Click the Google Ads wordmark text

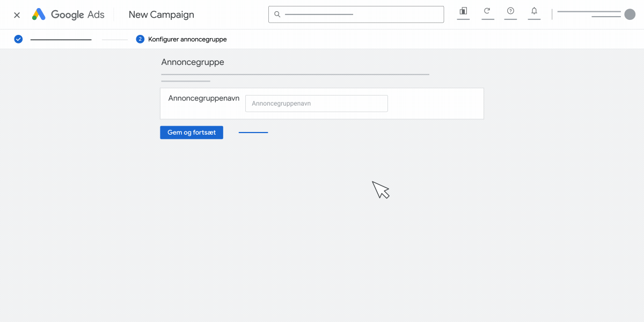click(78, 15)
